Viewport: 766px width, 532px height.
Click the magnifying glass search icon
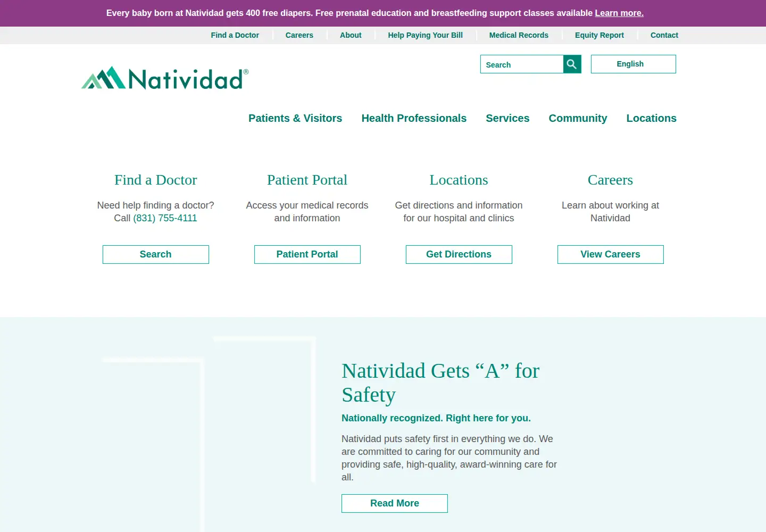[x=572, y=64]
